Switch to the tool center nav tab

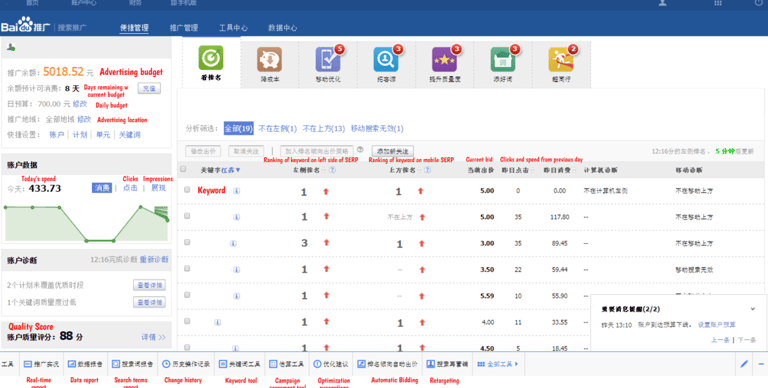[x=233, y=28]
